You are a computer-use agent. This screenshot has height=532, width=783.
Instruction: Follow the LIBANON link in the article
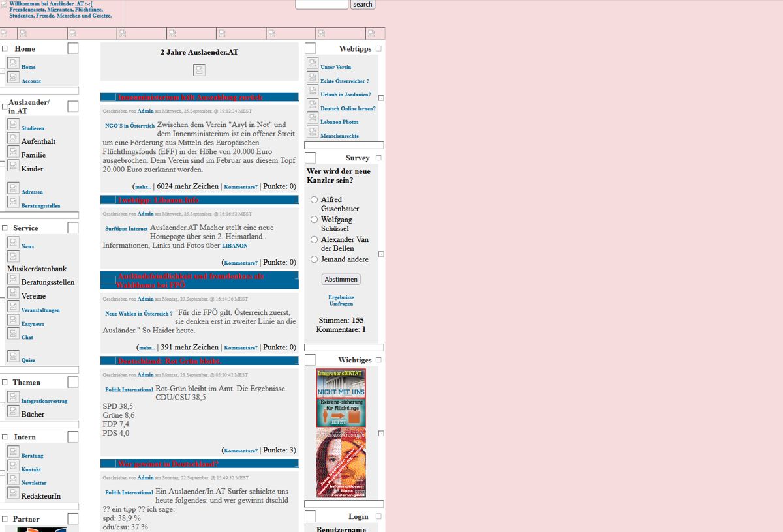235,246
